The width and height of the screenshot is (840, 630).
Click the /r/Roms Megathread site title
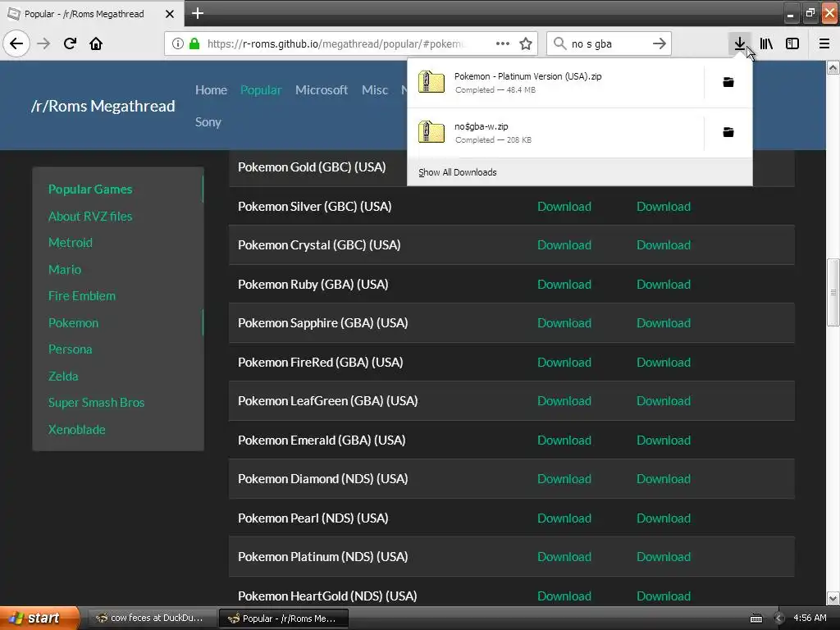(x=103, y=106)
